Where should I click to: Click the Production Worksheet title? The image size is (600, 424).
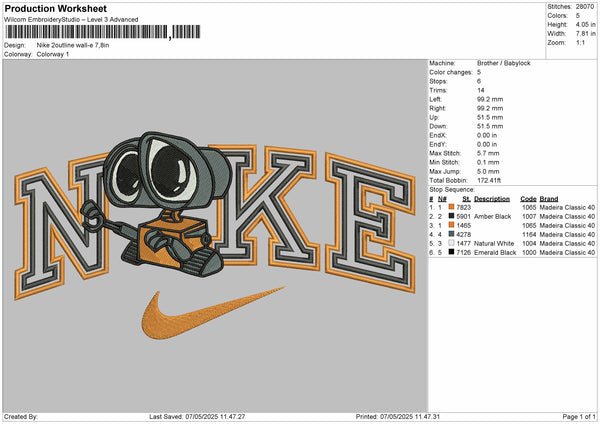point(56,8)
